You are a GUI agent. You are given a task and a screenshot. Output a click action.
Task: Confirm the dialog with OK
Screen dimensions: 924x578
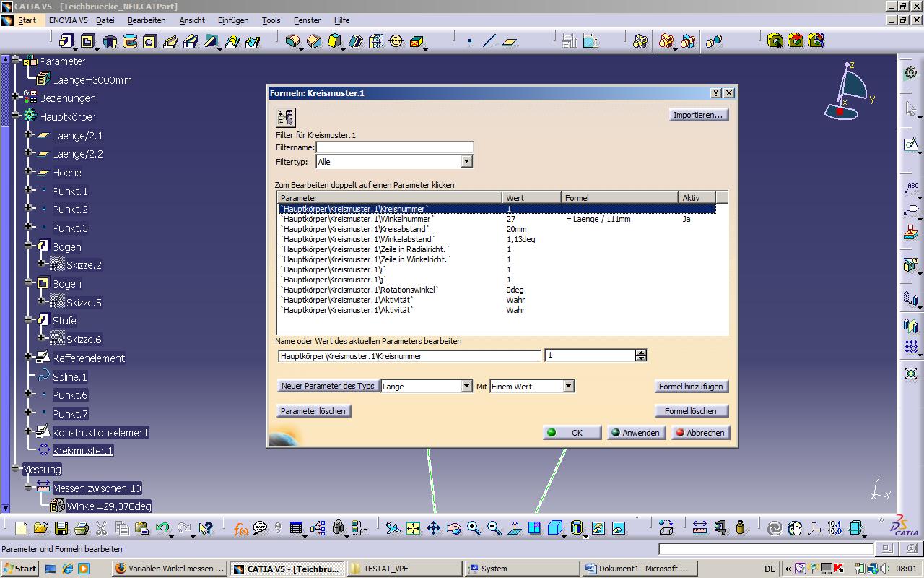(572, 433)
